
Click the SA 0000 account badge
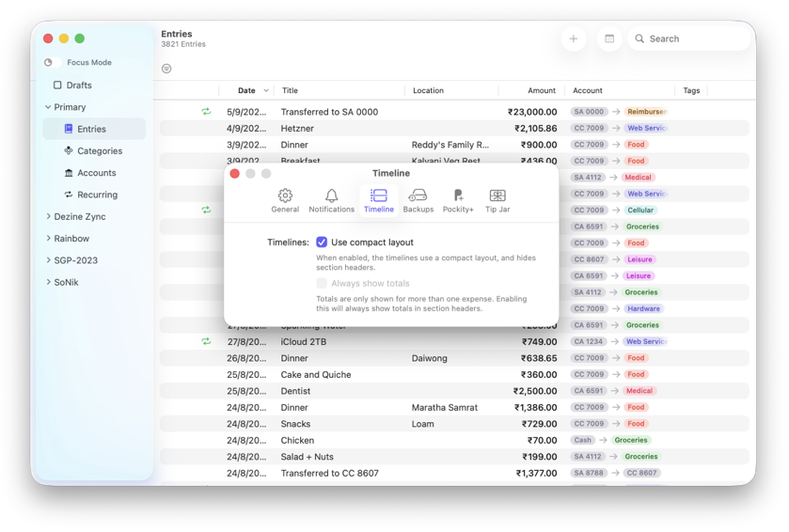click(589, 112)
